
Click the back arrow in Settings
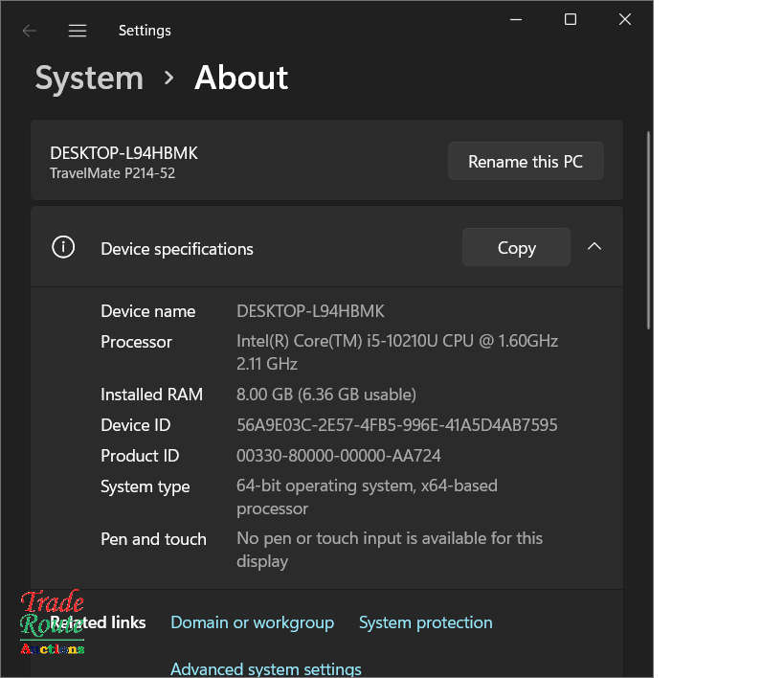point(30,31)
